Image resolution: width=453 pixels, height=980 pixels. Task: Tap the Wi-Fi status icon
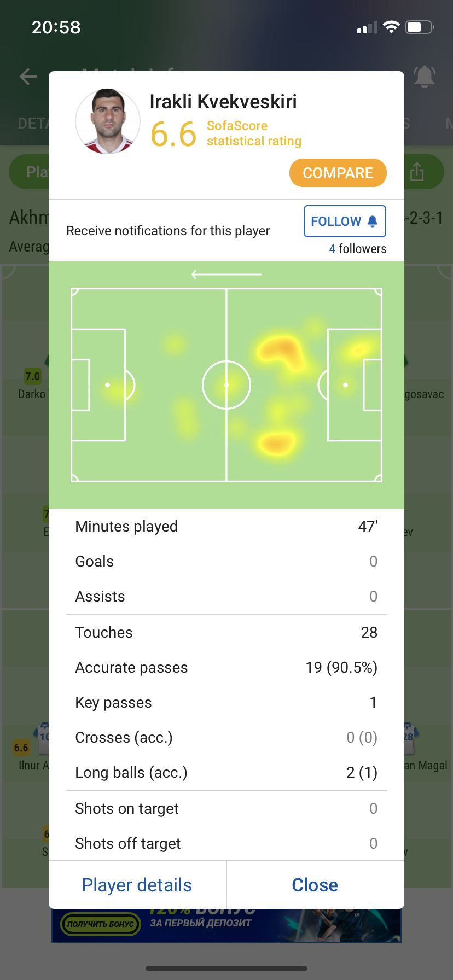(x=392, y=27)
